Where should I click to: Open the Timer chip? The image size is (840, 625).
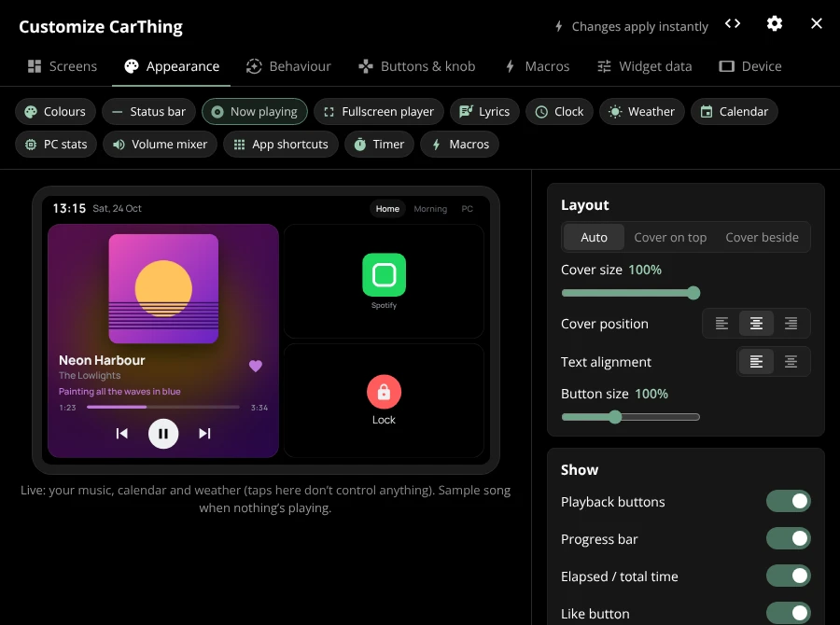pyautogui.click(x=379, y=144)
